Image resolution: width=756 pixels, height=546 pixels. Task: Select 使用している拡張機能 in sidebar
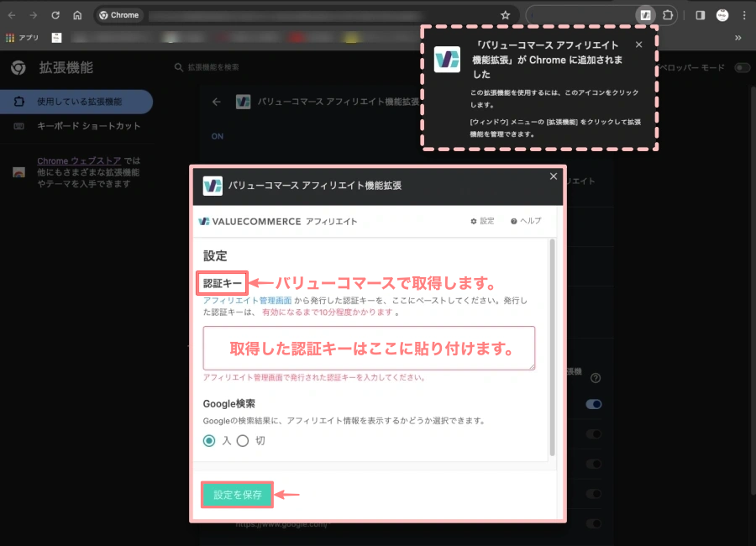coord(76,102)
